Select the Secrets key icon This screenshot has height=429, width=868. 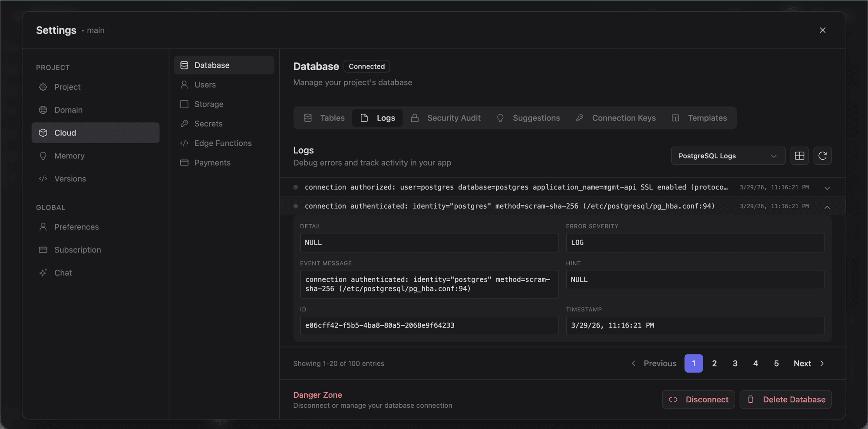184,123
